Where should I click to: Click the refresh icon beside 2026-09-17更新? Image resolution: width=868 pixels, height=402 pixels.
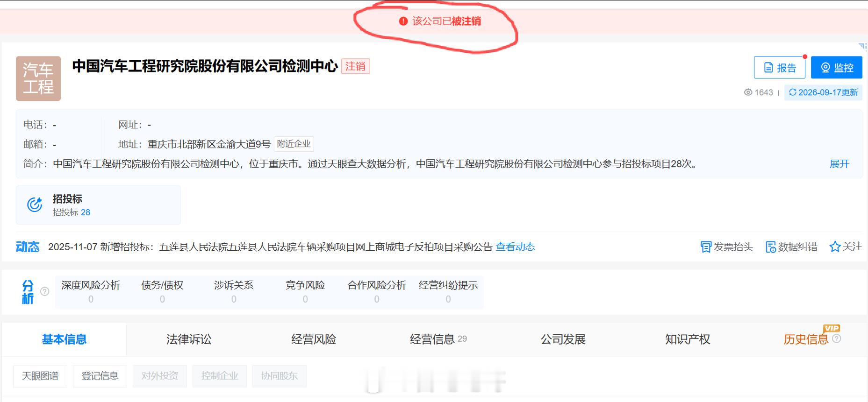792,92
